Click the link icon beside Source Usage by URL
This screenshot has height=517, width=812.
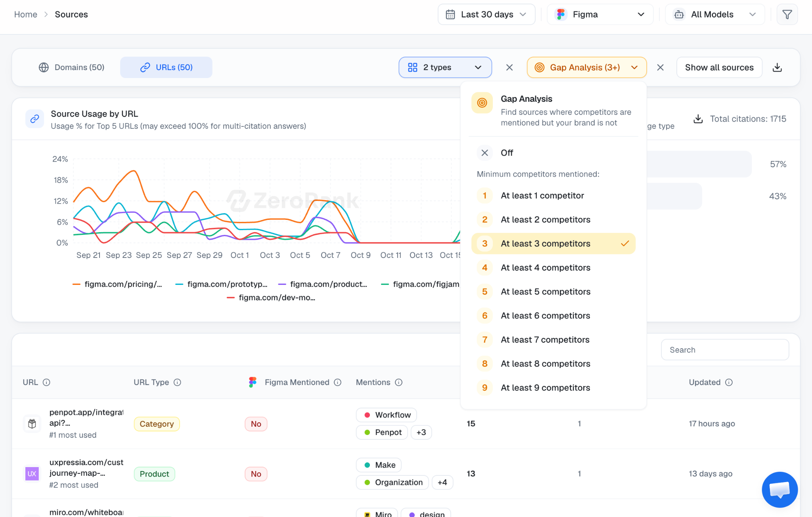point(35,119)
